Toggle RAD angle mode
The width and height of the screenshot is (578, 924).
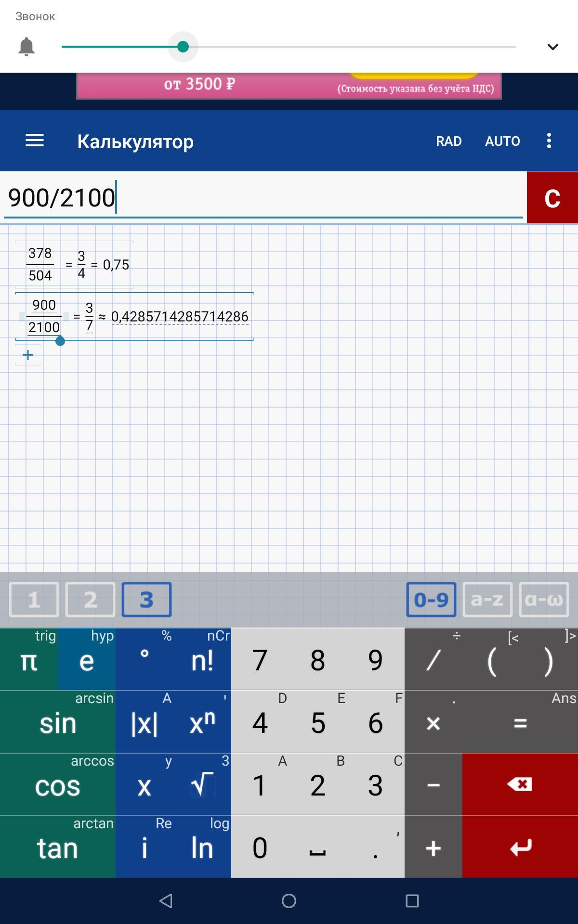point(448,141)
